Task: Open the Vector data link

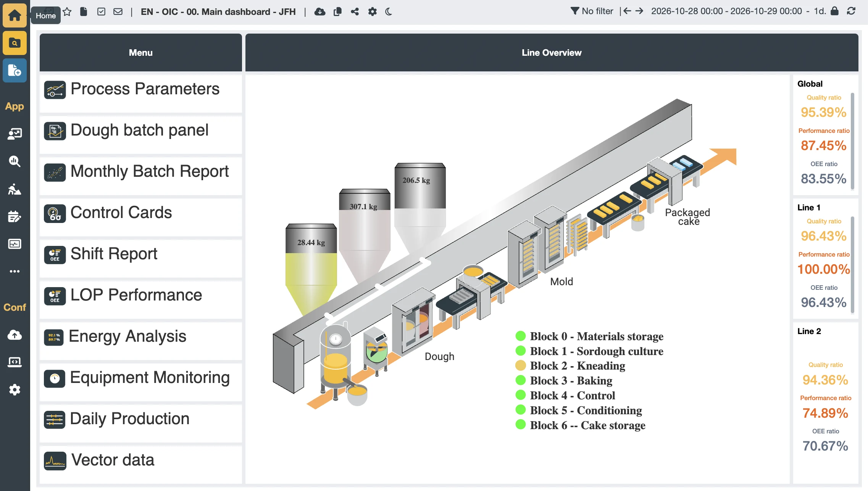Action: click(x=141, y=464)
